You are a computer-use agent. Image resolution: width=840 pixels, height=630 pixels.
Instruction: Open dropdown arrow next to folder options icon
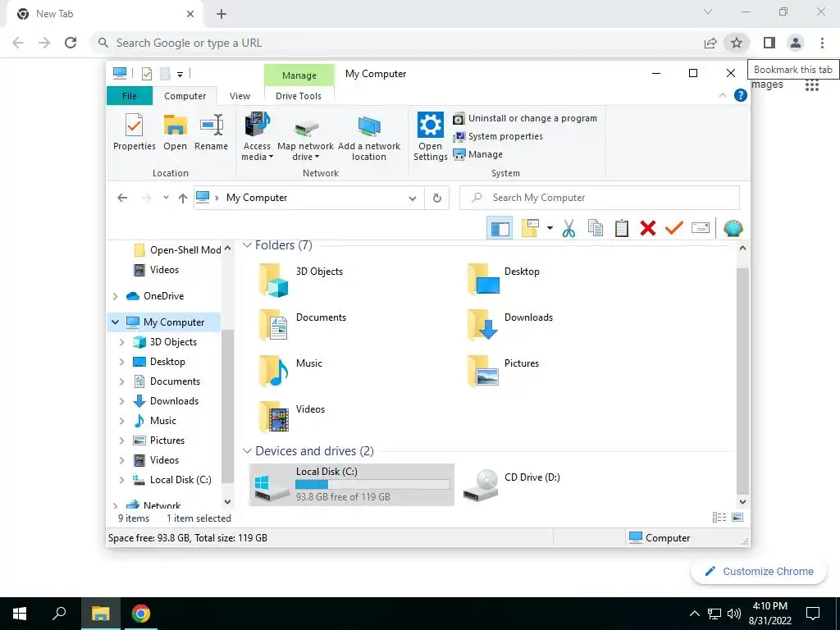(x=550, y=229)
